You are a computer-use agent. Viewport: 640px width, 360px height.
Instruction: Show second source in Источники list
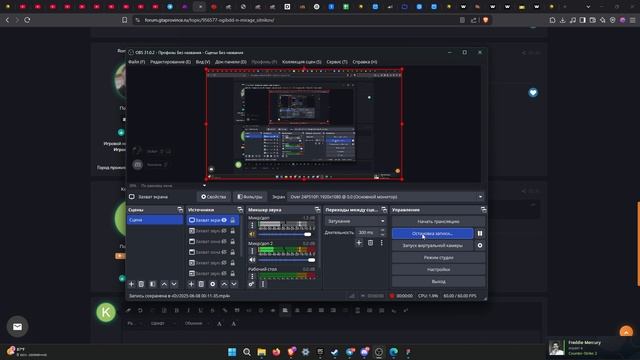(x=224, y=231)
